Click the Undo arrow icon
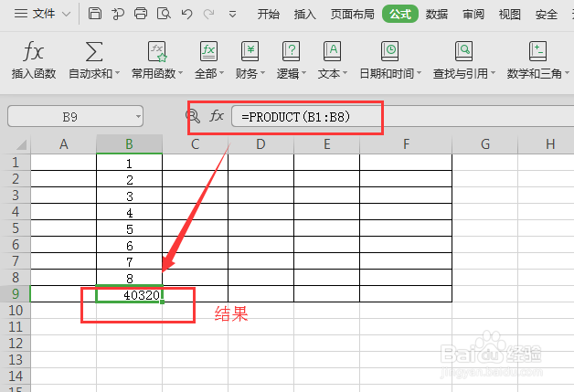This screenshot has height=392, width=574. [x=186, y=14]
